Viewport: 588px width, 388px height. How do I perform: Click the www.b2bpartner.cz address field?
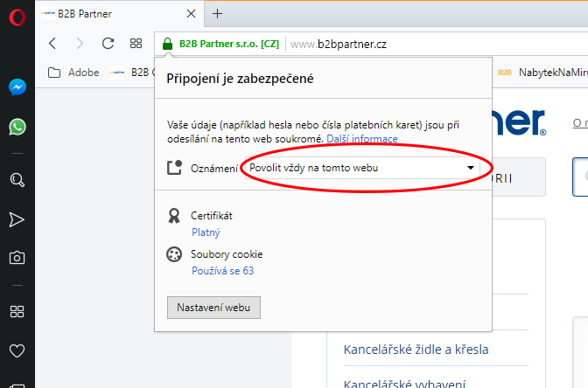[339, 45]
